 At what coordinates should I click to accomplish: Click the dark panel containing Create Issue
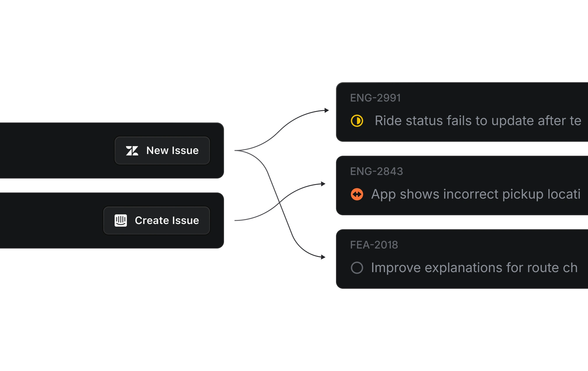click(112, 220)
